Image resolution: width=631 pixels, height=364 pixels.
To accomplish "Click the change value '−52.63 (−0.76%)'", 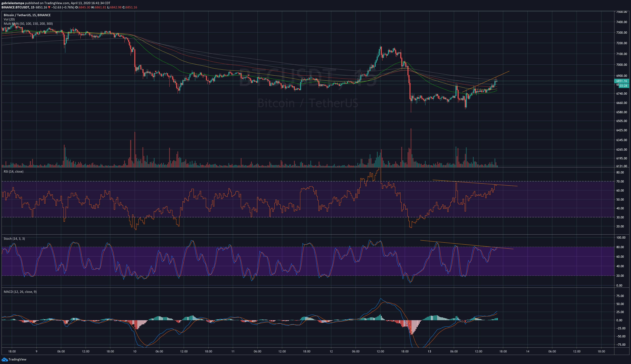I will pos(63,7).
